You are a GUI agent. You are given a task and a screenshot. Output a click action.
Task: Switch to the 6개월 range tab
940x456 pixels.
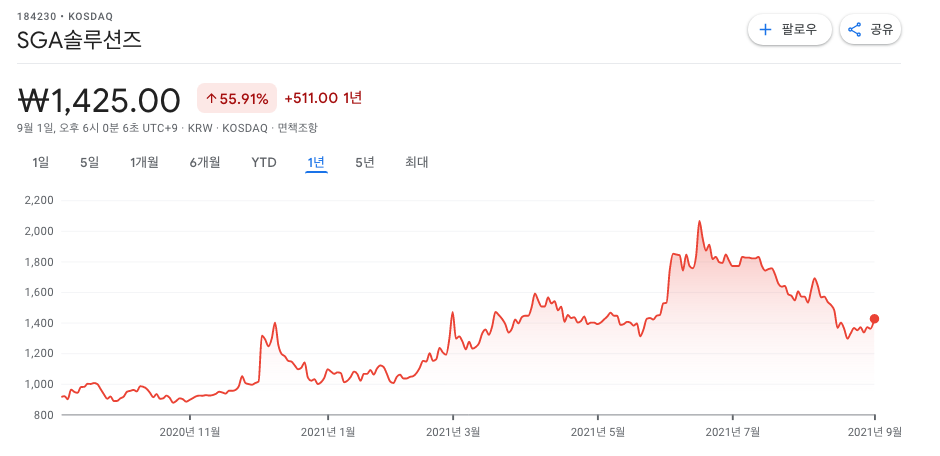[205, 162]
